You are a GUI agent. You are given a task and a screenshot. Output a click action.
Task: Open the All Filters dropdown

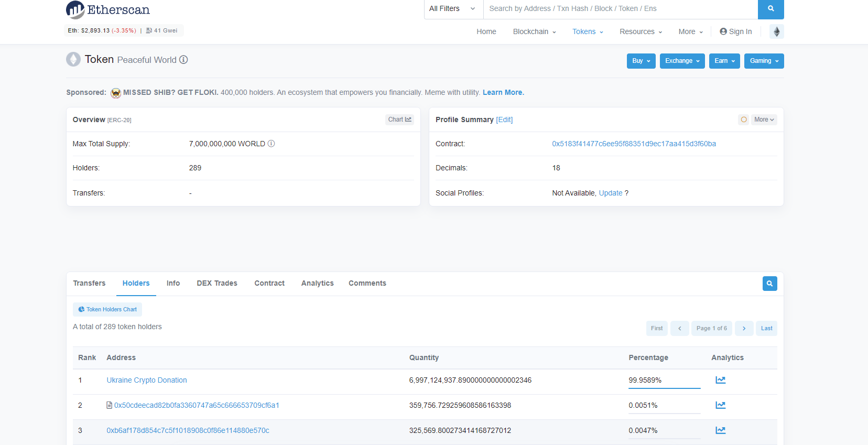[453, 9]
